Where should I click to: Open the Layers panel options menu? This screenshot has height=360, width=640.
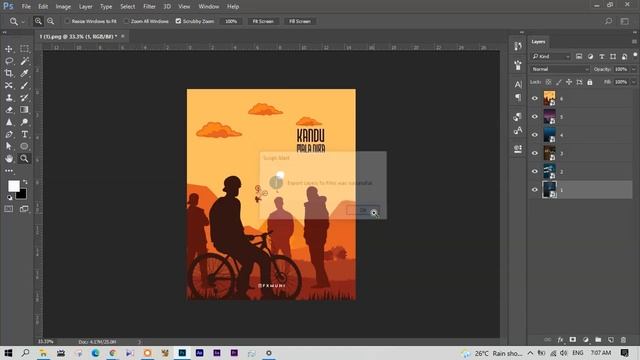click(x=634, y=42)
